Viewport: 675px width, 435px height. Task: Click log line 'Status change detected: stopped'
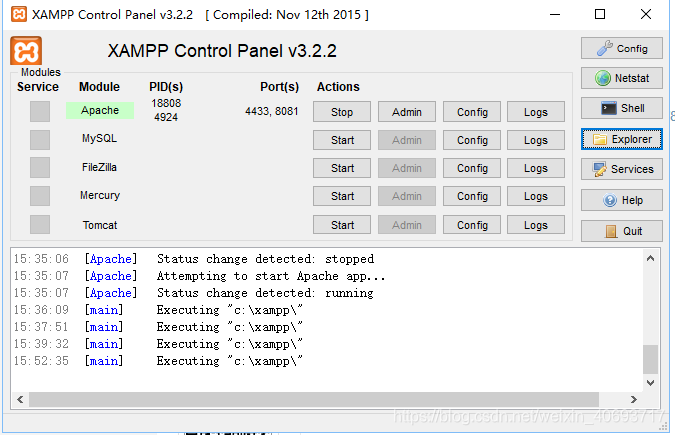(265, 259)
